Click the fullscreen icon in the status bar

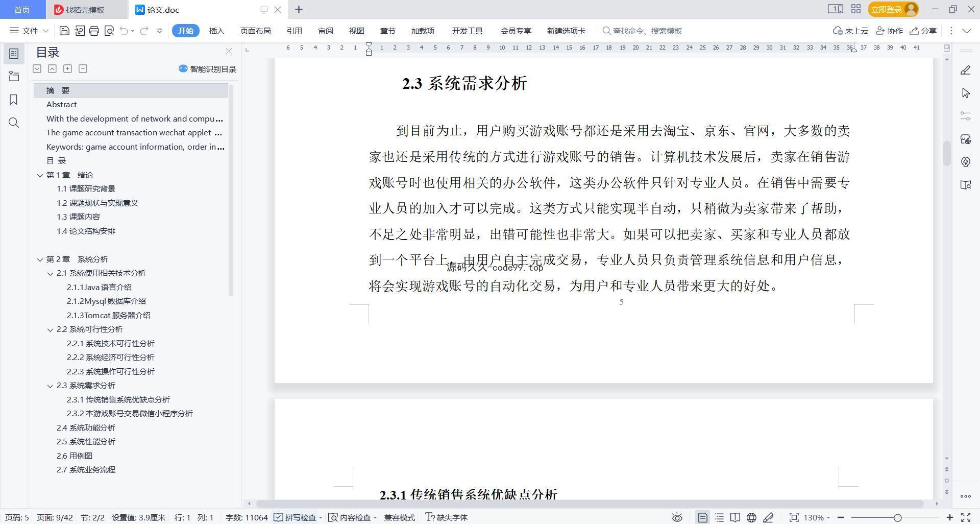(966, 517)
